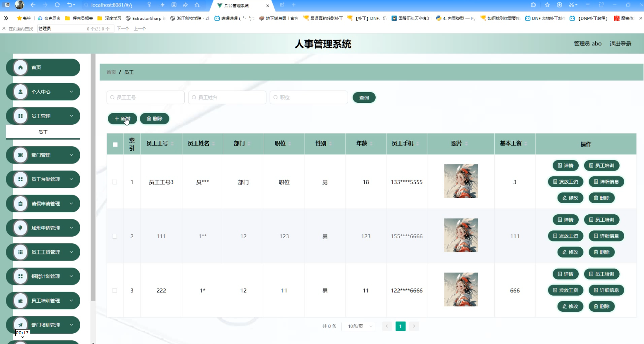
Task: Open a new browser tab
Action: [x=293, y=5]
